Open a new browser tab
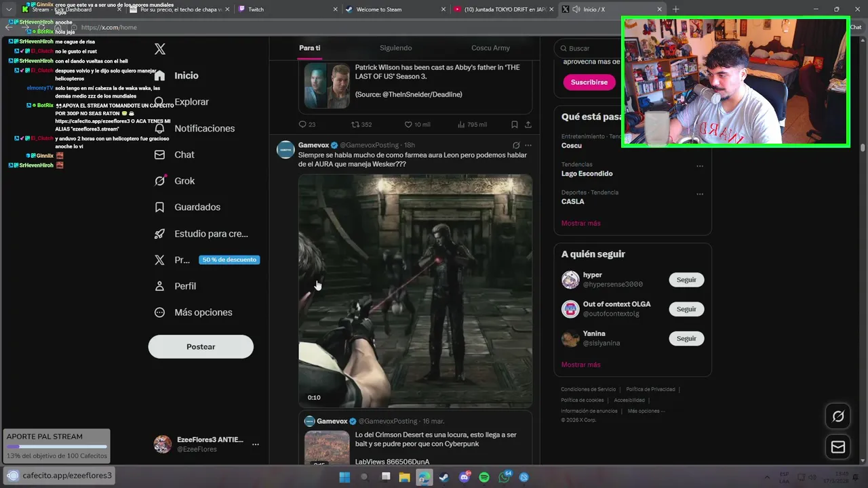Image resolution: width=868 pixels, height=488 pixels. pyautogui.click(x=675, y=9)
